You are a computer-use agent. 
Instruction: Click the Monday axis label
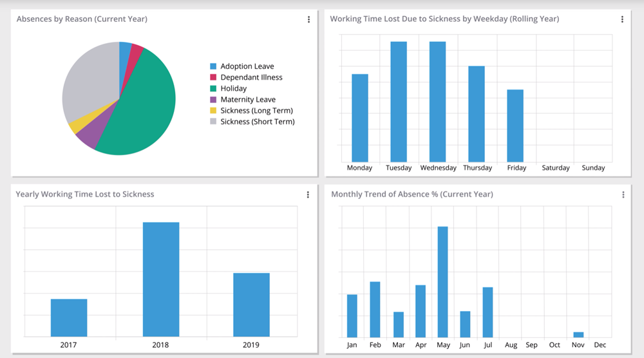pos(359,167)
